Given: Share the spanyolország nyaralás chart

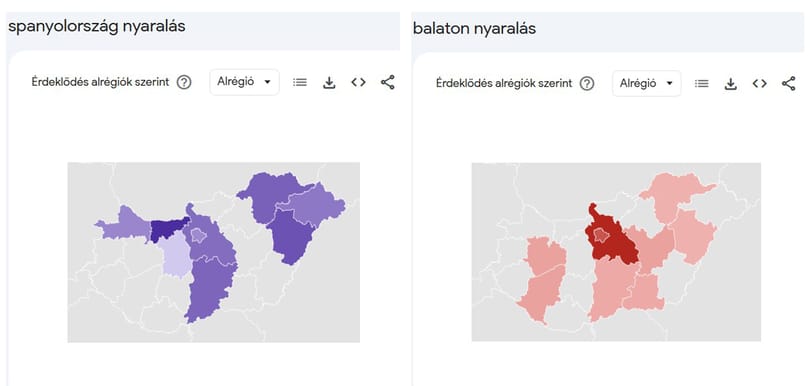Looking at the screenshot, I should pos(387,82).
